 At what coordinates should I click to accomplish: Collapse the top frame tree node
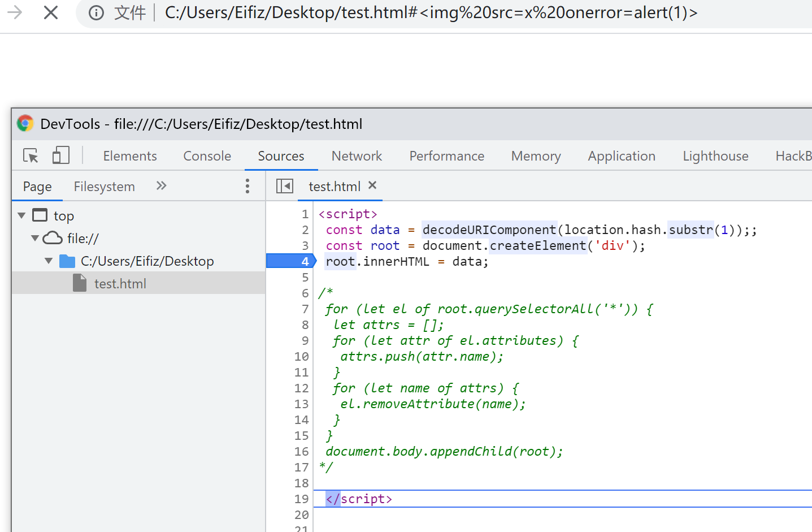tap(21, 215)
